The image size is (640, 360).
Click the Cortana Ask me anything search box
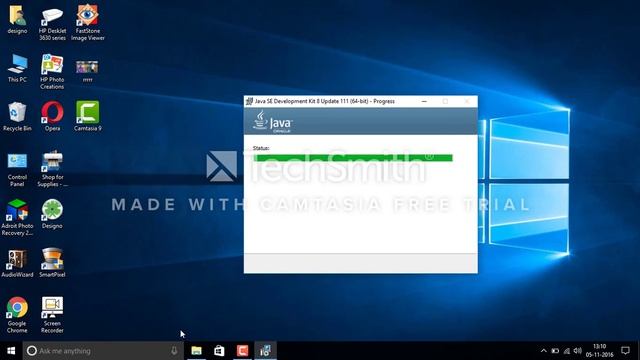[x=103, y=351]
